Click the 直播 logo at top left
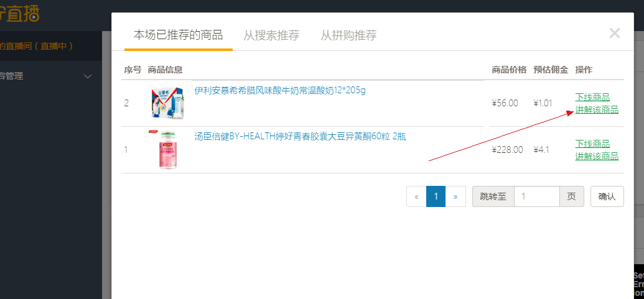 click(x=19, y=14)
